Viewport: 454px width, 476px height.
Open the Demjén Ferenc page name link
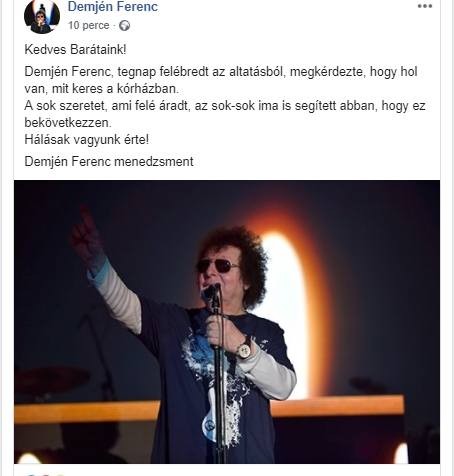(x=113, y=6)
